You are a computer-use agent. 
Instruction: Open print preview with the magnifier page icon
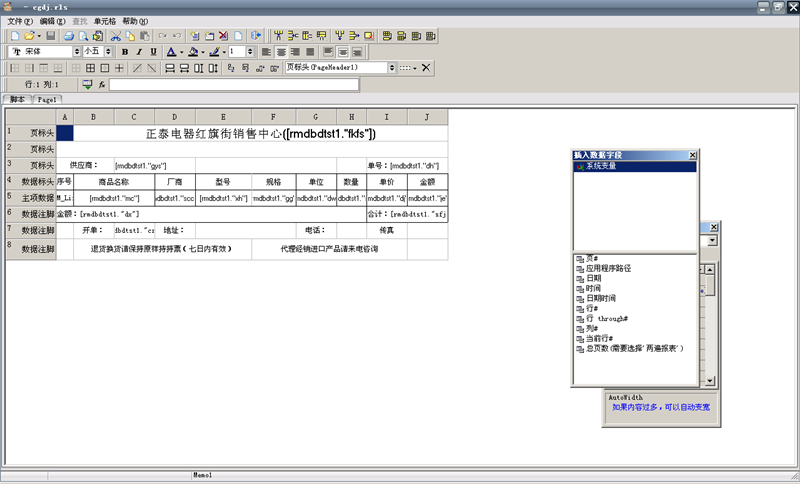tap(83, 36)
